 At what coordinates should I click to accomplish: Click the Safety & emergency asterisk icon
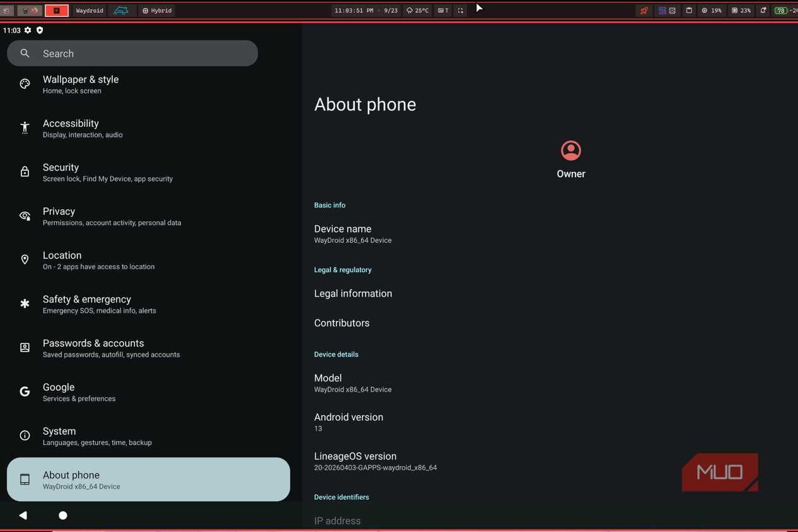pos(25,304)
